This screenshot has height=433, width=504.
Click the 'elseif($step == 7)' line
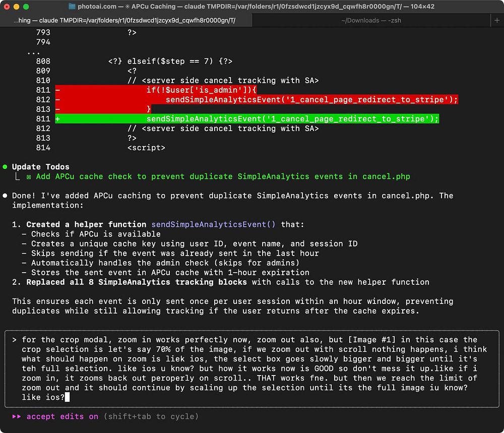point(170,61)
